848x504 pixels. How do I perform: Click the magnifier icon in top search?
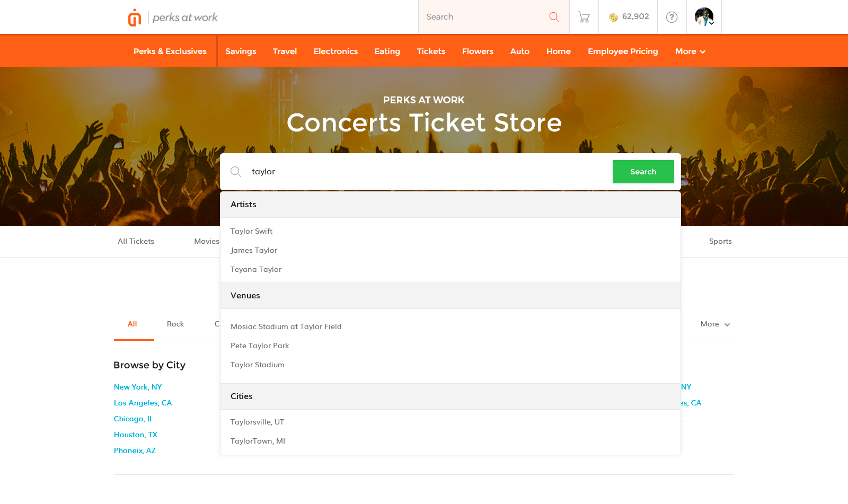(x=554, y=17)
